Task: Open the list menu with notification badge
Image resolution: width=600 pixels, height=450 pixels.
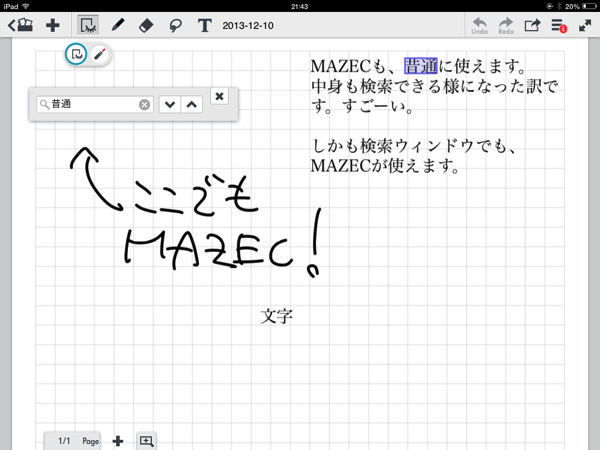Action: coord(559,26)
